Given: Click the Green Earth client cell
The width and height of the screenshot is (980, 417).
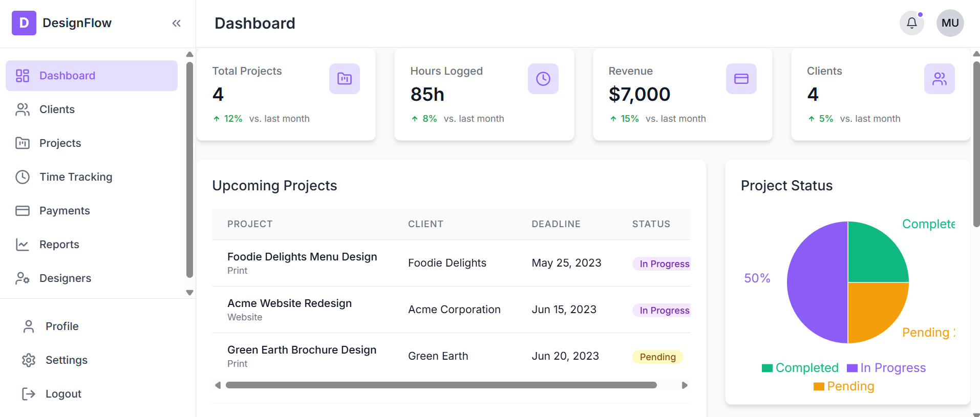Looking at the screenshot, I should [438, 356].
